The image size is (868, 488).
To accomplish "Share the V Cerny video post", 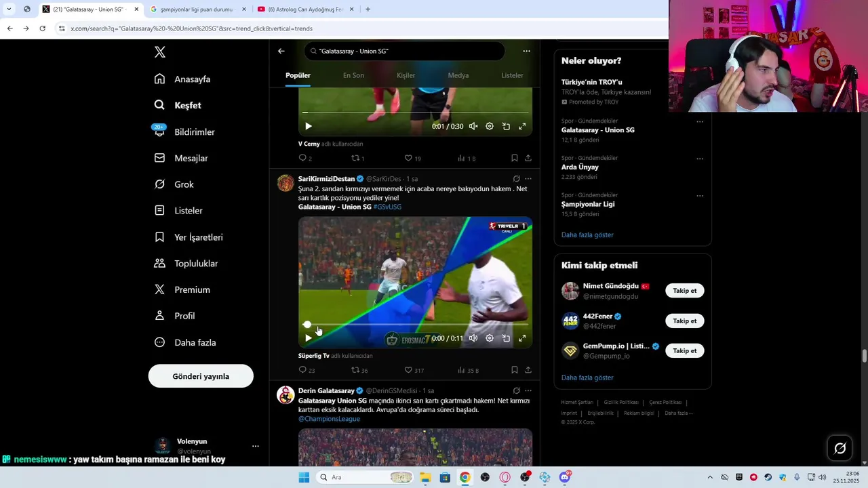I will pos(528,158).
